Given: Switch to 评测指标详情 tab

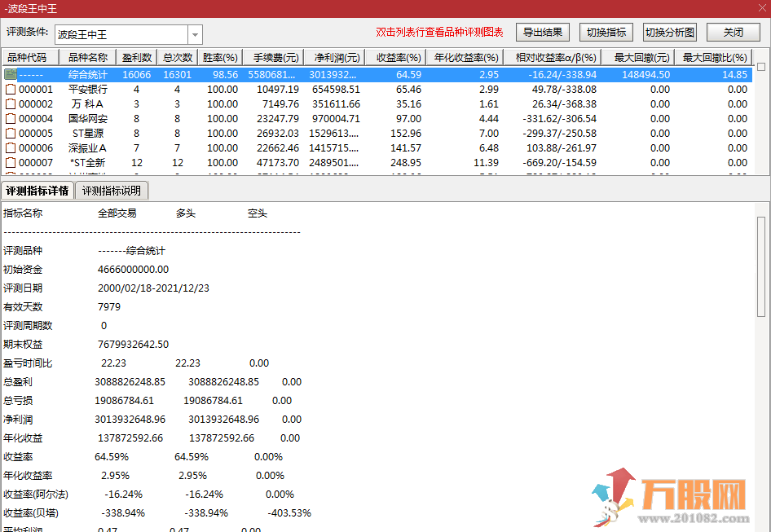Looking at the screenshot, I should (37, 191).
